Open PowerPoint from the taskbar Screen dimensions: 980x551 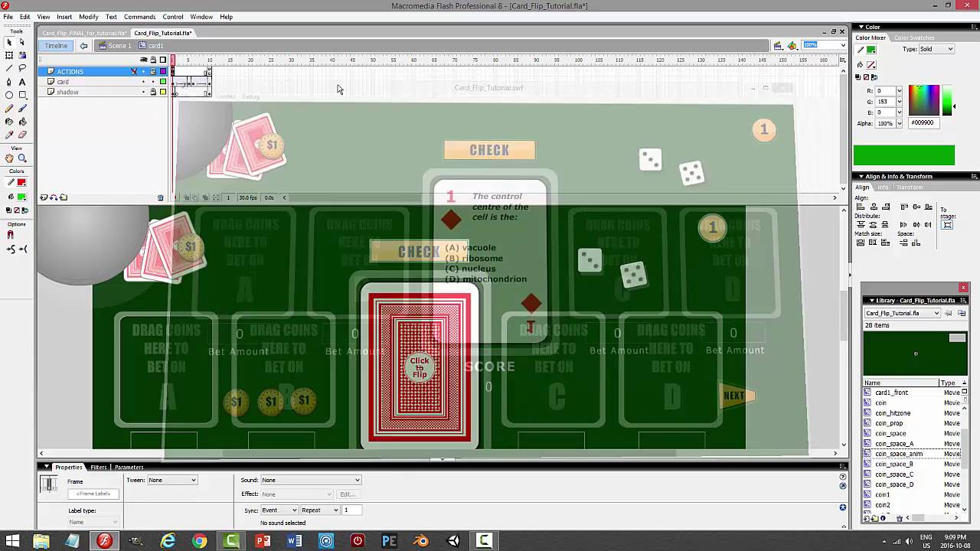[x=263, y=541]
